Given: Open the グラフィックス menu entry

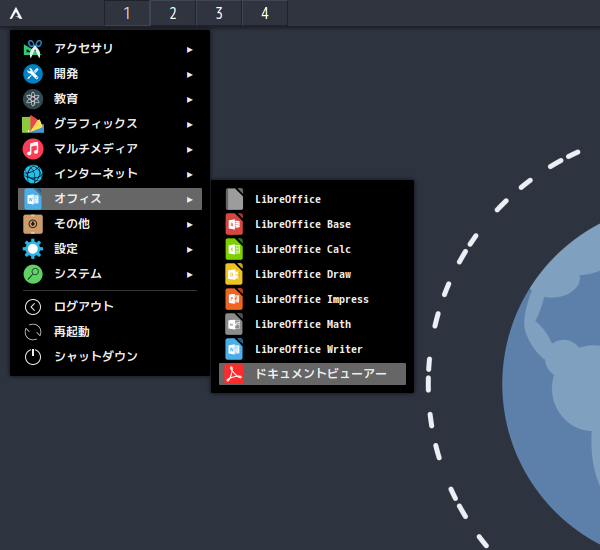Looking at the screenshot, I should tap(110, 124).
